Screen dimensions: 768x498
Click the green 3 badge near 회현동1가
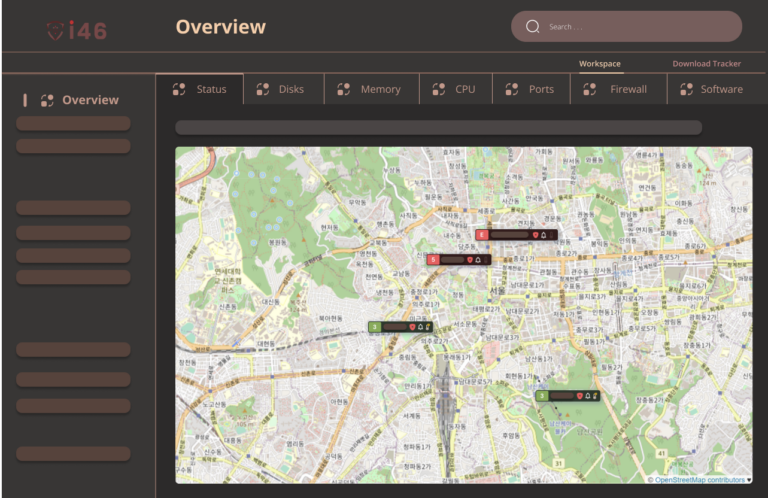click(x=542, y=396)
